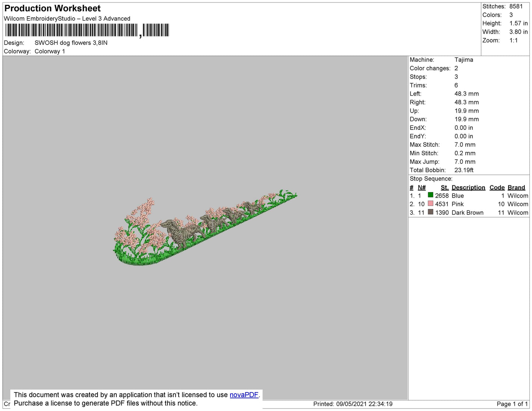Click the Min Stitch value '0.2 mm'
Image resolution: width=532 pixels, height=411 pixels.
click(465, 153)
